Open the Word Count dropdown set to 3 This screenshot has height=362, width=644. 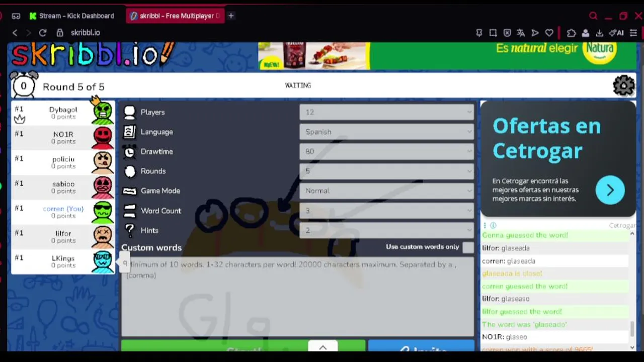tap(386, 211)
